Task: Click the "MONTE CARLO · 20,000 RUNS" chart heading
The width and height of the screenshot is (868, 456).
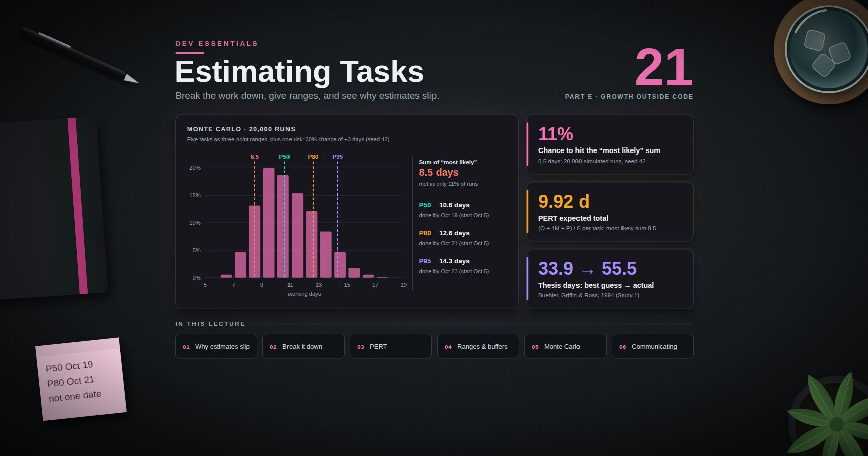Action: (x=241, y=129)
